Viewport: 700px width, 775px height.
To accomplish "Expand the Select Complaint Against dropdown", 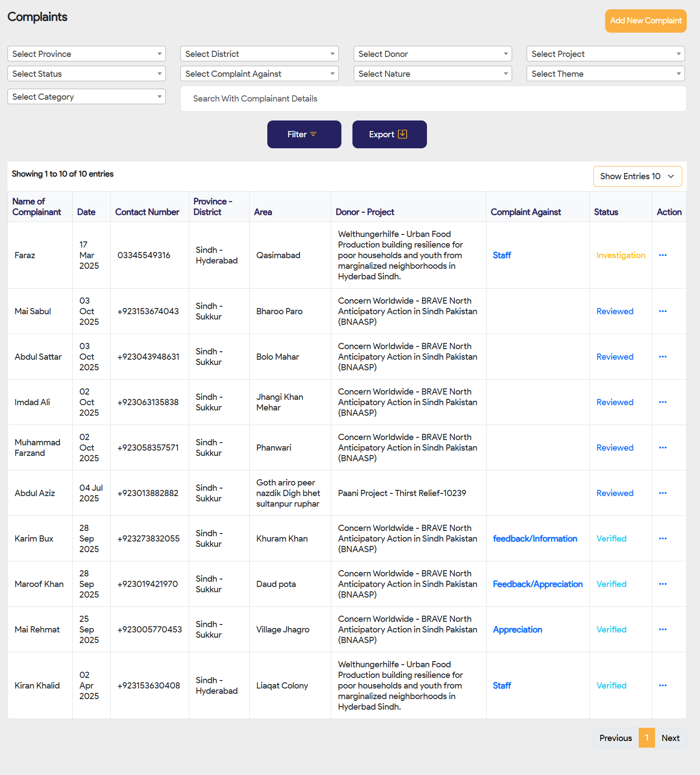I will click(259, 74).
